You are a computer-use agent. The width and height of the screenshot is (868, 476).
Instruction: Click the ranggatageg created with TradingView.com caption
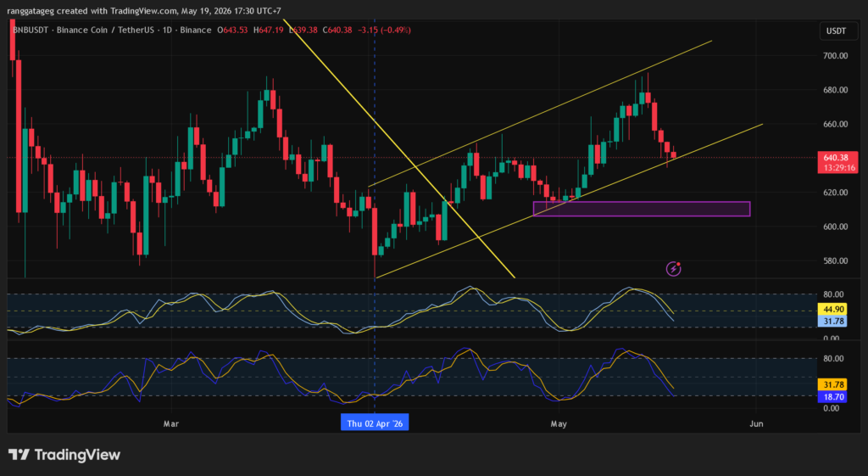[x=144, y=10]
